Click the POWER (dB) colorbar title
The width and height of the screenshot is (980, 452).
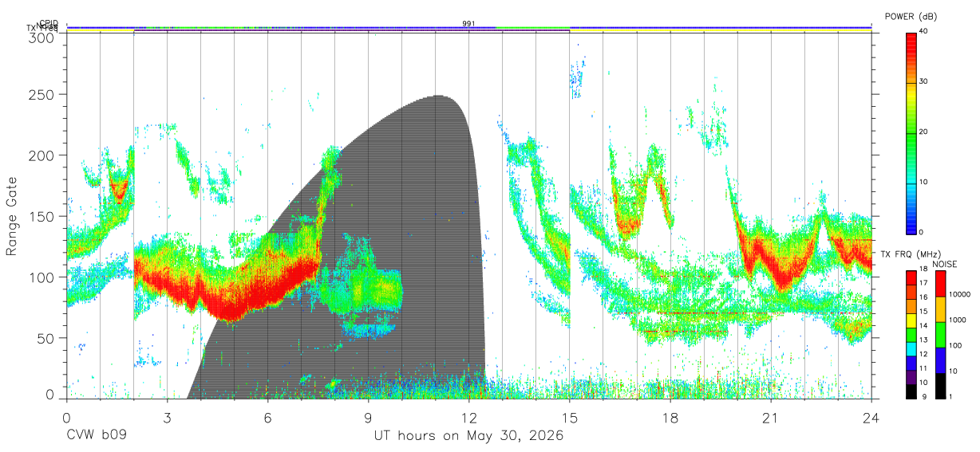click(912, 17)
